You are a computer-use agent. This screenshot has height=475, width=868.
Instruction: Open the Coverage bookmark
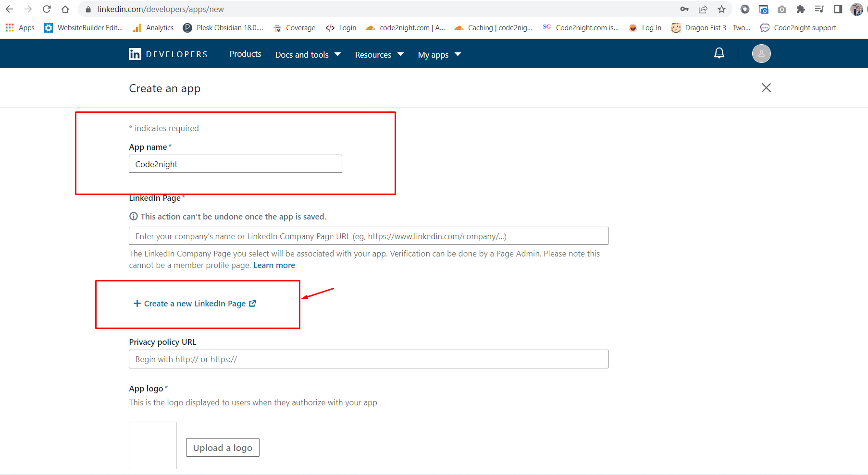[x=294, y=28]
